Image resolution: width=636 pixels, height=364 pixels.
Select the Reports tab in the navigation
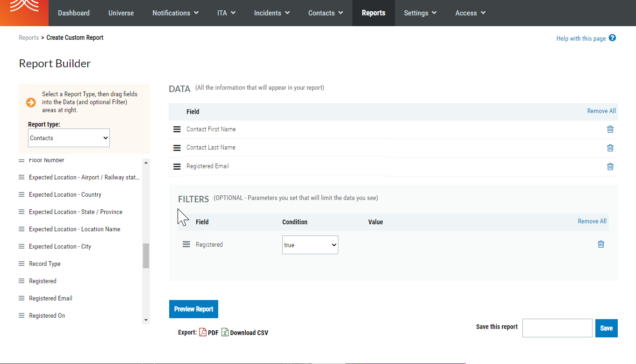[373, 13]
